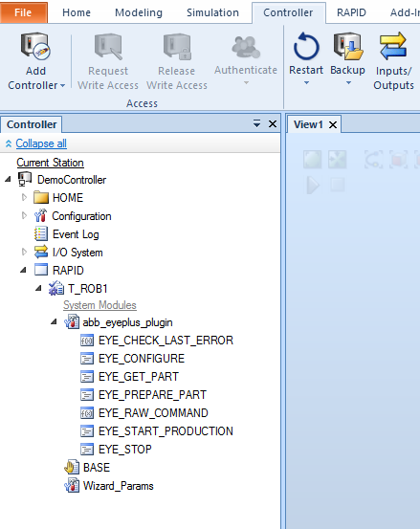Click the System Modules link
The width and height of the screenshot is (420, 529).
pyautogui.click(x=99, y=305)
